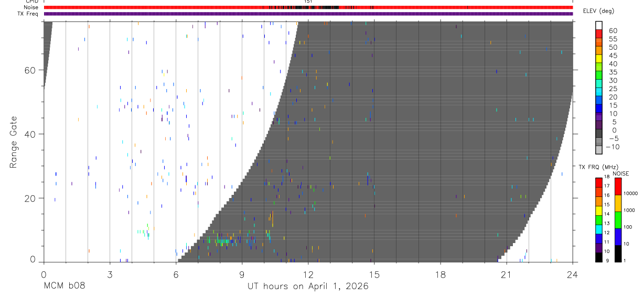Click the blue segment of NOISE color bar
This screenshot has width=644, height=297.
pos(618,236)
